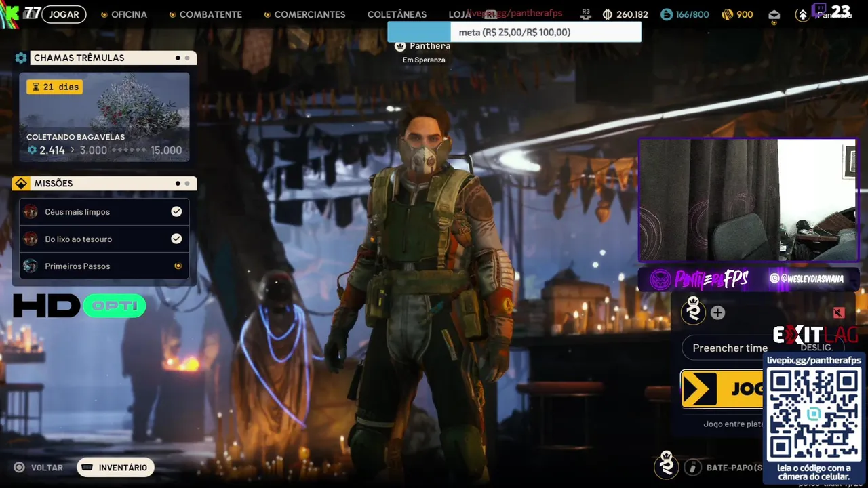Image resolution: width=868 pixels, height=488 pixels.
Task: Click the livepix QR code
Action: [x=814, y=414]
